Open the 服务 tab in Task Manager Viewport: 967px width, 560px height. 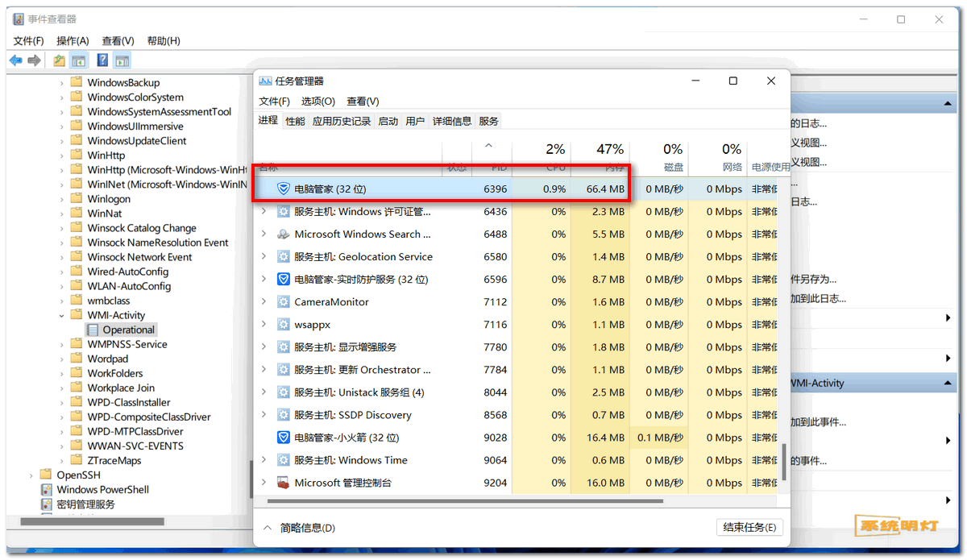(488, 121)
